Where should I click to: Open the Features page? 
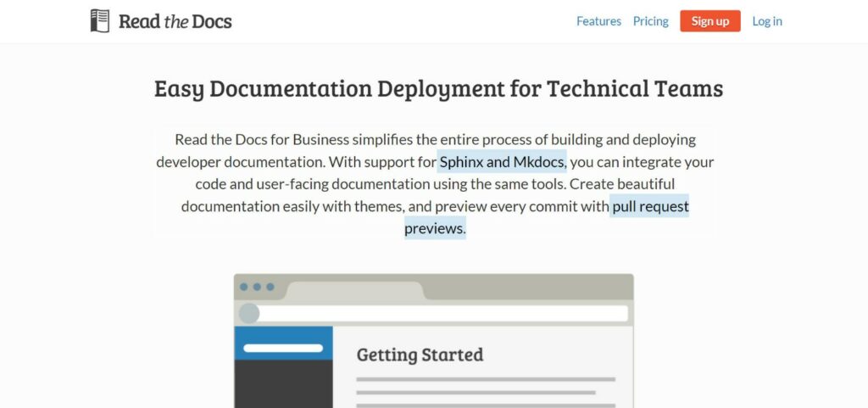pos(598,21)
